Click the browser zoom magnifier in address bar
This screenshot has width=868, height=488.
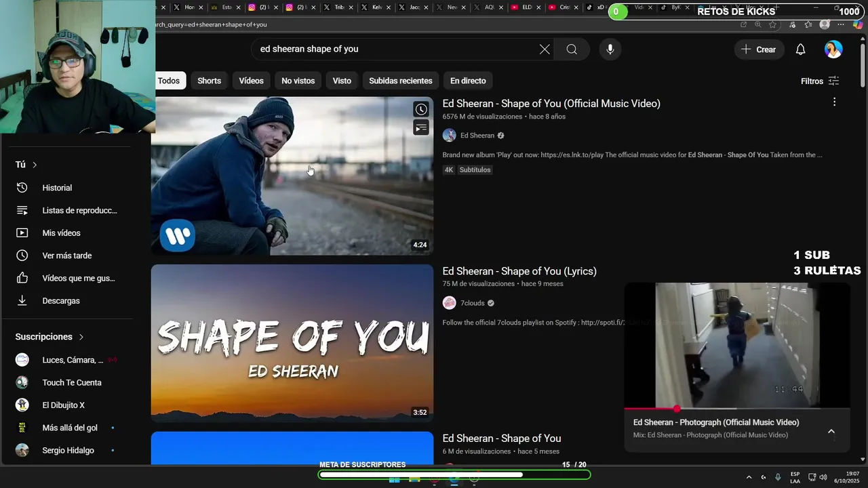(758, 24)
